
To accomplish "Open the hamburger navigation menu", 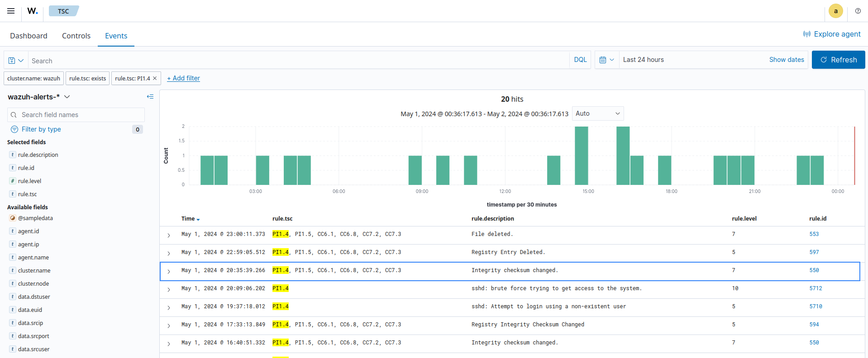I will tap(11, 11).
